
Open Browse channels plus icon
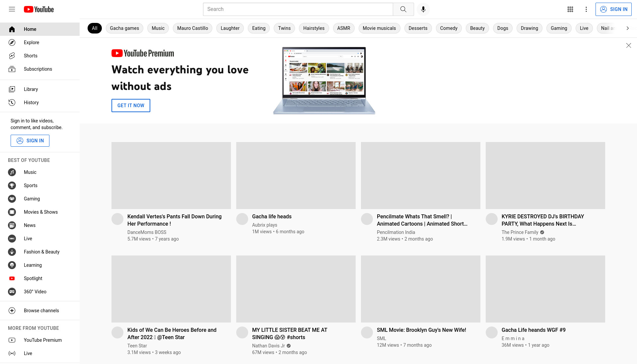12,311
